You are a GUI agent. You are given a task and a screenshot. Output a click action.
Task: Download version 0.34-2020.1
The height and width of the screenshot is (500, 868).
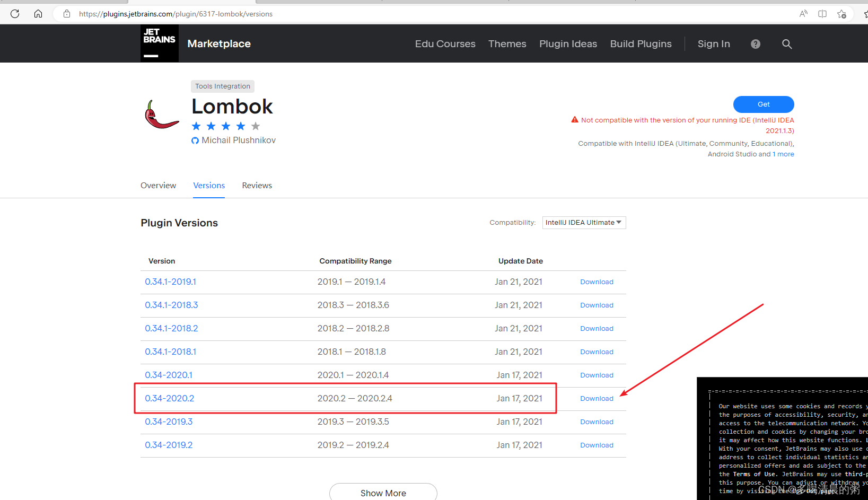pos(597,375)
